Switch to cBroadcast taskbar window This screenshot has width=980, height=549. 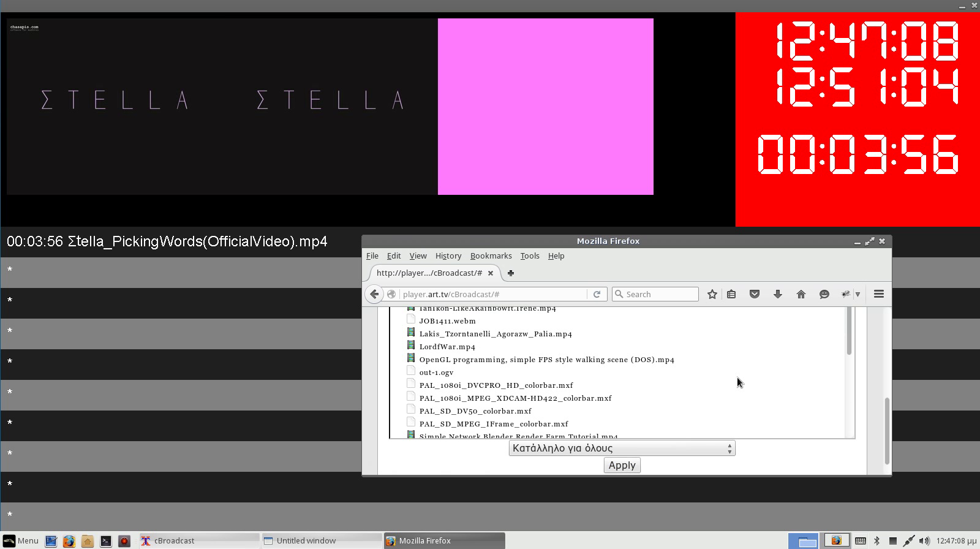(x=199, y=540)
